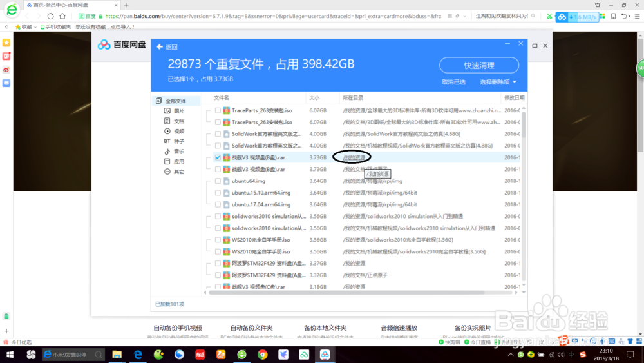The image size is (644, 363).
Task: Check 战舰V3 视频盘(B盘).rar in 我的文档/正点原子
Action: point(218,170)
